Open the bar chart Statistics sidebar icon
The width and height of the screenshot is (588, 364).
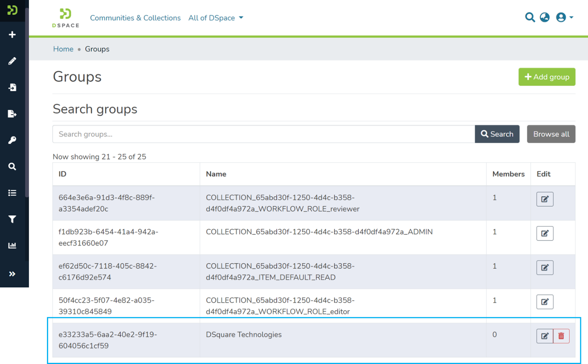[12, 246]
